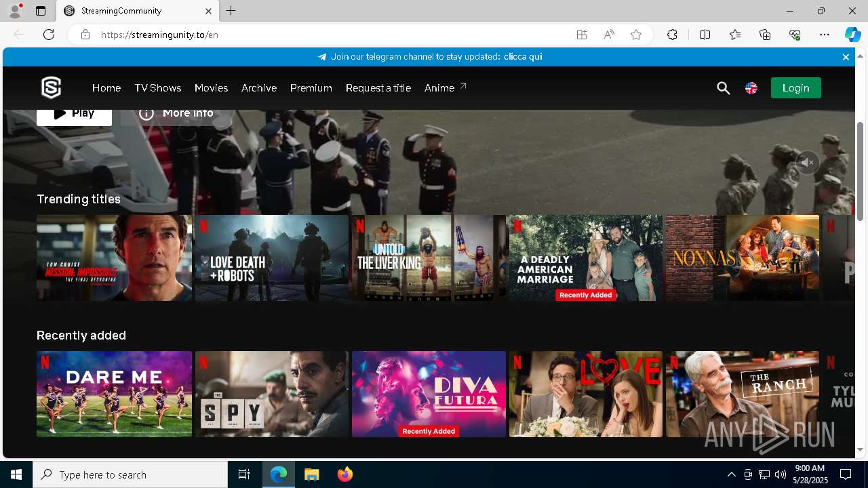This screenshot has height=488, width=868.
Task: Open Task View on the taskbar
Action: (x=244, y=474)
